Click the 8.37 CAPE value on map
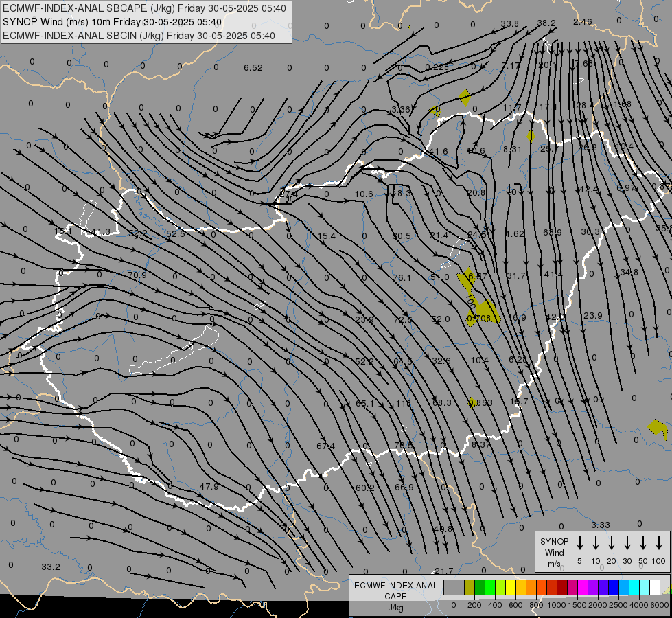The width and height of the screenshot is (672, 618). click(x=481, y=445)
